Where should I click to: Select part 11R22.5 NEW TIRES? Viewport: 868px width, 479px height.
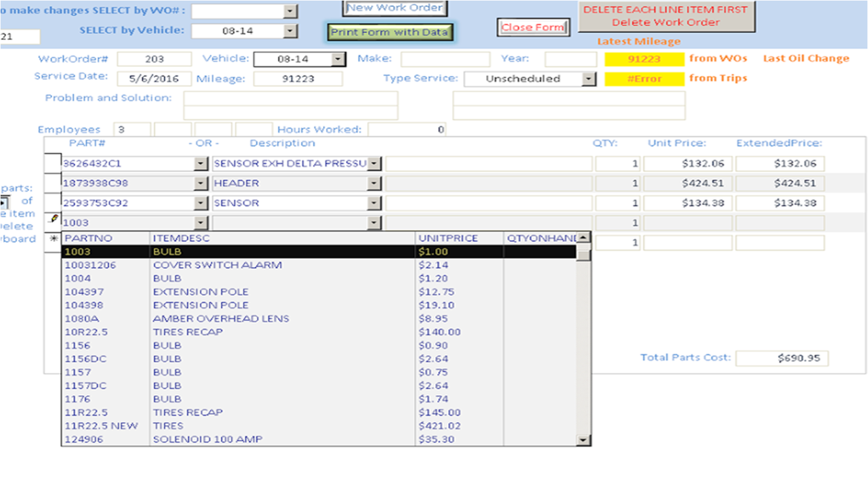319,426
